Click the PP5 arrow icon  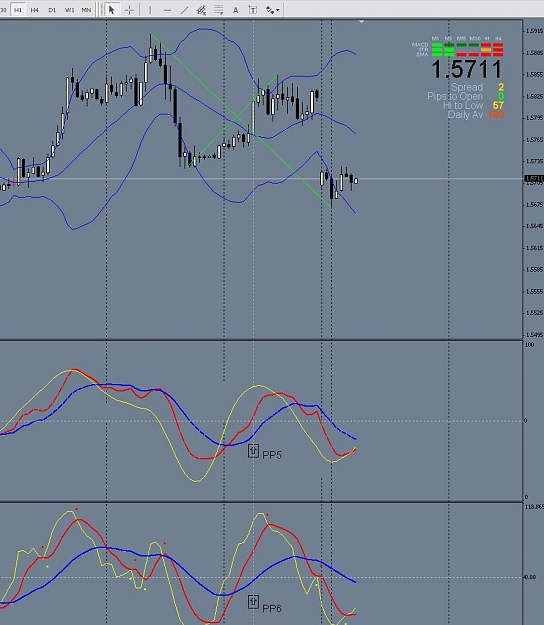253,451
